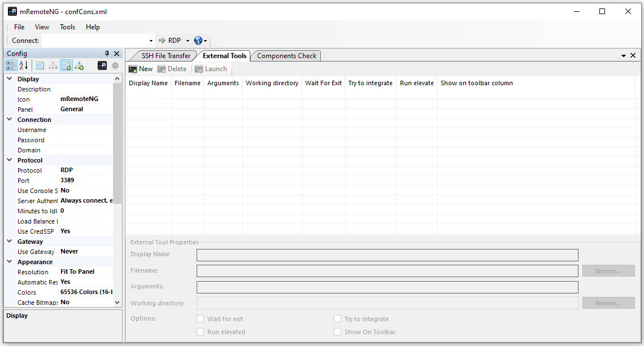Click the globe connections icon

(x=198, y=40)
